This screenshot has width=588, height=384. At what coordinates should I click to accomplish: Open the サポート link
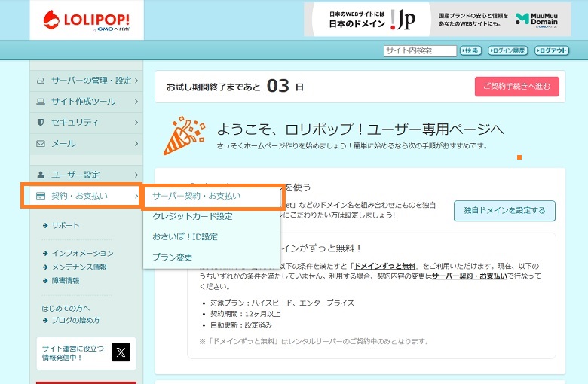pos(66,226)
